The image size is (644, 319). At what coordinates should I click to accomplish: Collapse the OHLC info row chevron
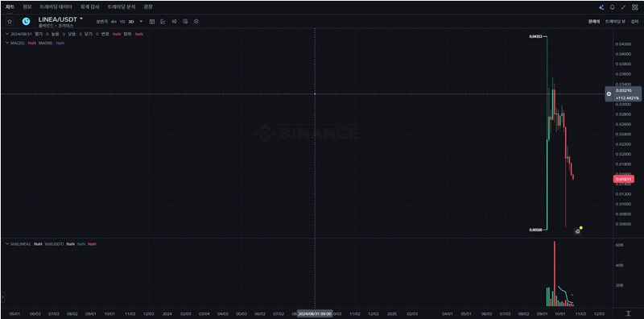pos(7,34)
